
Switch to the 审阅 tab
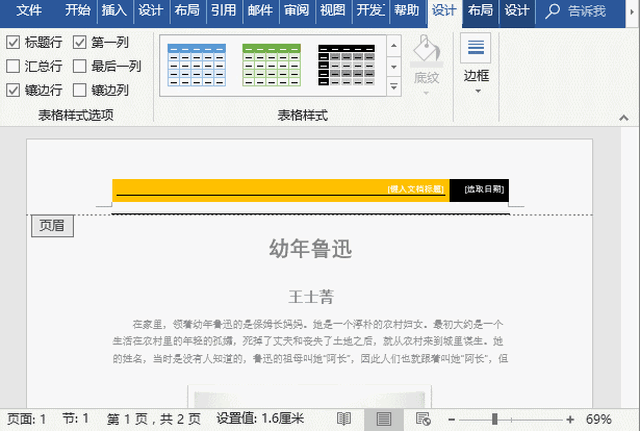coord(296,10)
